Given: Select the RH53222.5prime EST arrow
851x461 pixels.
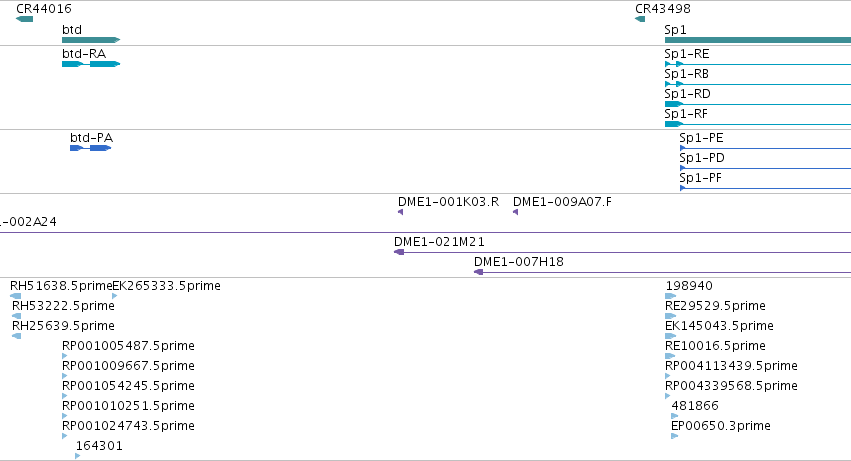Looking at the screenshot, I should point(16,317).
